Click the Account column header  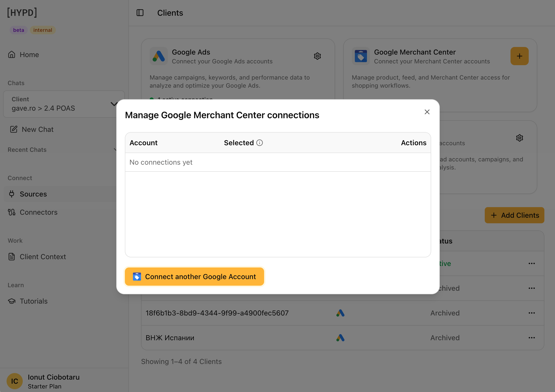144,143
